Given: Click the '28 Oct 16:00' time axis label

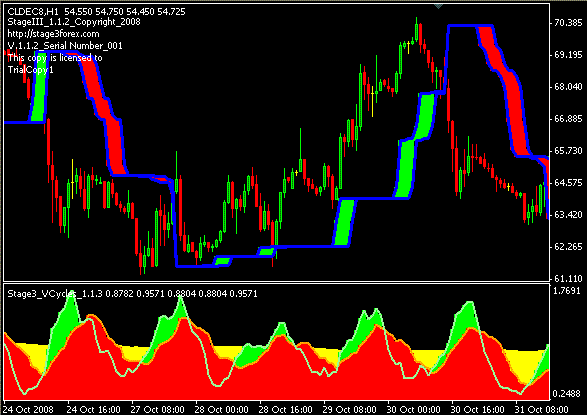Looking at the screenshot, I should pos(286,409).
